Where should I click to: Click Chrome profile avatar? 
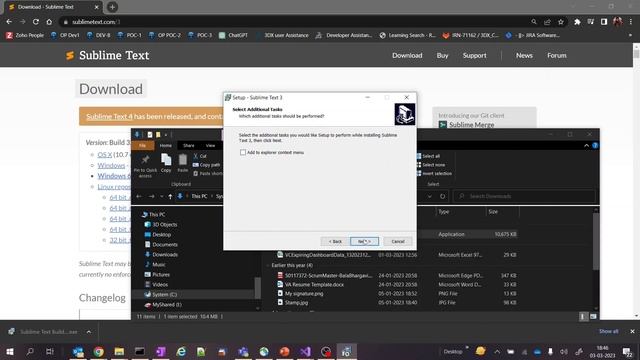(618, 22)
